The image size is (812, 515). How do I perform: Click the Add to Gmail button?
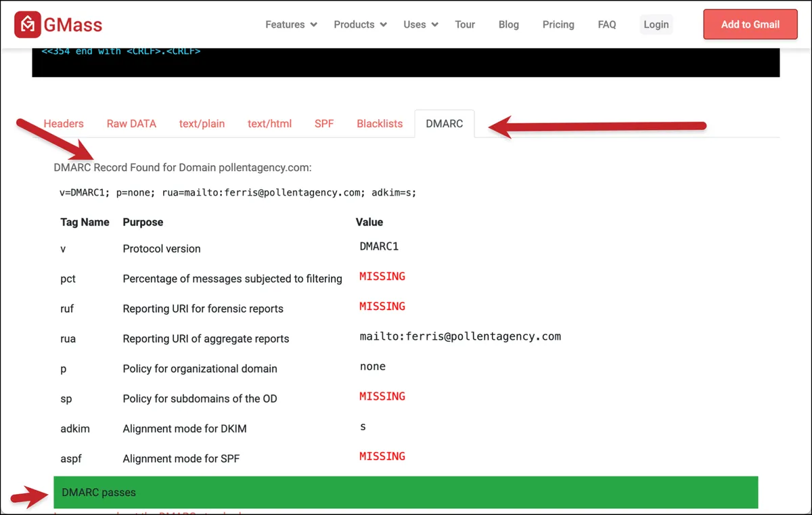750,24
